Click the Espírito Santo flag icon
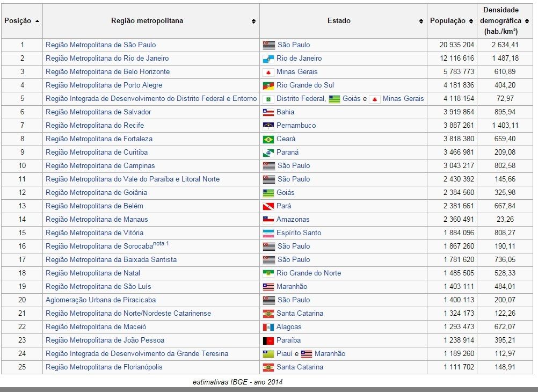 tap(268, 233)
